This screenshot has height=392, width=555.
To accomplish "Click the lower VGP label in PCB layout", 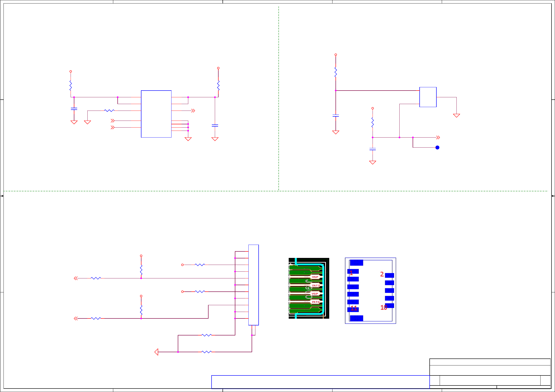I will point(315,294).
